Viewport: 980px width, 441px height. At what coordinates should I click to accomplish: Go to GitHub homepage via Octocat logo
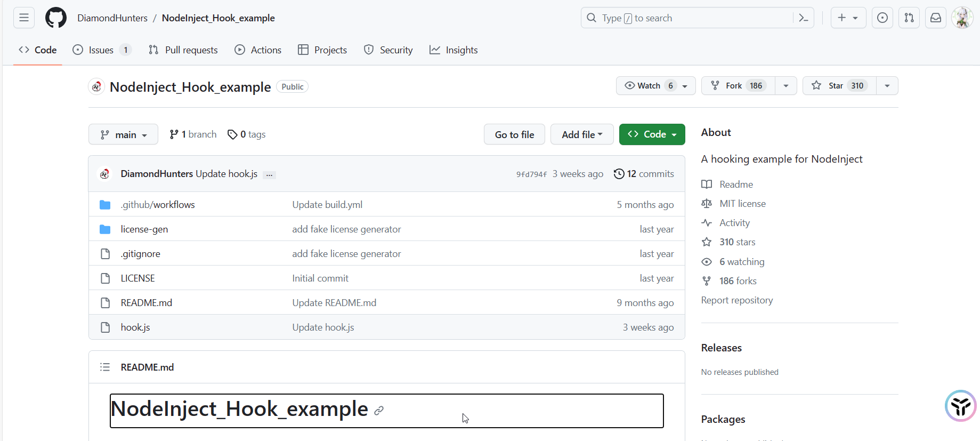pyautogui.click(x=56, y=18)
